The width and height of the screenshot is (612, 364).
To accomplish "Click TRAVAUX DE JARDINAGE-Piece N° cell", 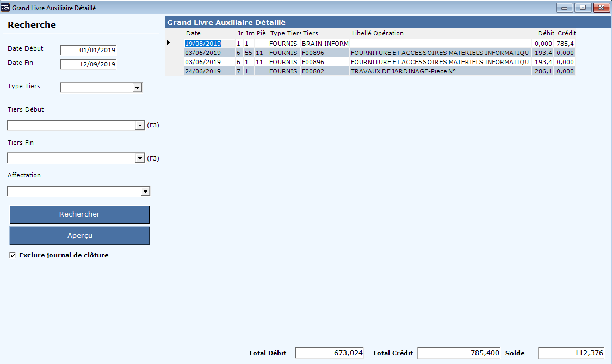I will (x=440, y=71).
